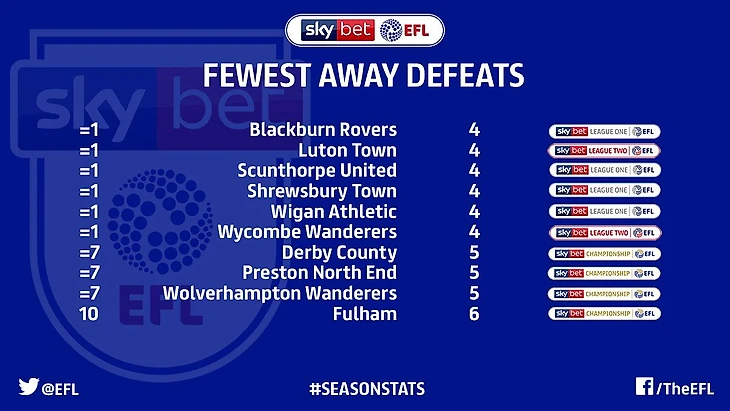Select the Shrewsbury Town team name
Screen dimensions: 730x411
click(x=322, y=191)
